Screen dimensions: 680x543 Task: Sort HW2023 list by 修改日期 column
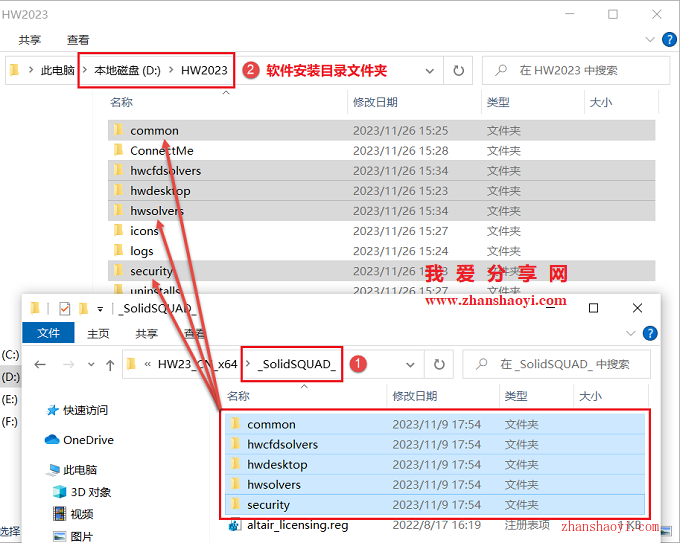[375, 102]
